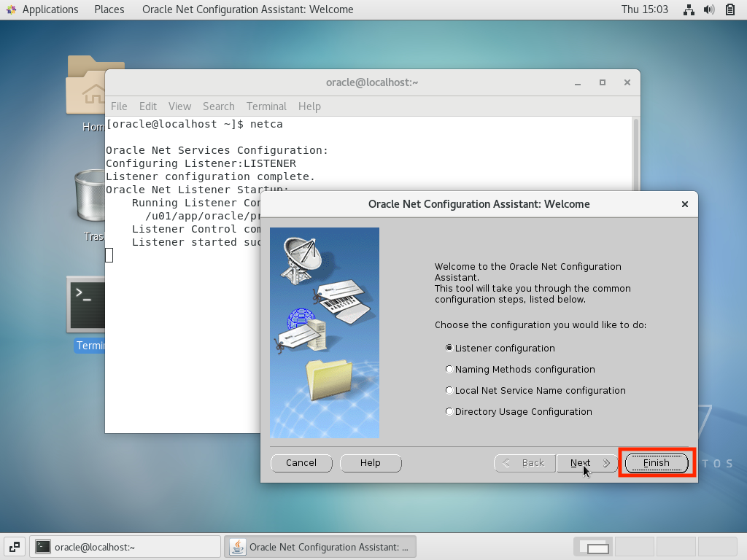This screenshot has width=747, height=560.
Task: Click the Oracle Net Configuration Assistant panel title
Action: click(x=248, y=9)
